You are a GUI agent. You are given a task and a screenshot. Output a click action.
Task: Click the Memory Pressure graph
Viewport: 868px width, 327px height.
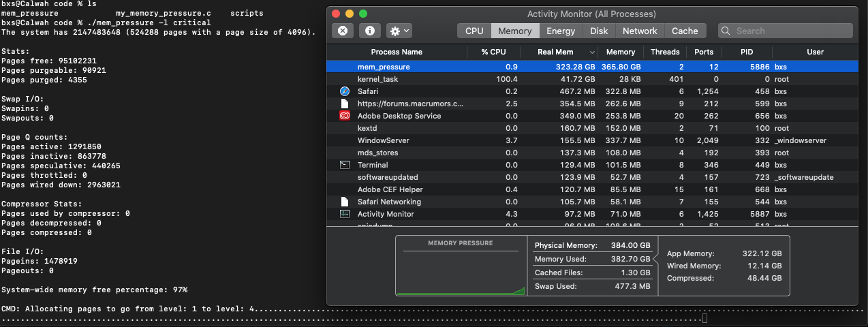461,266
